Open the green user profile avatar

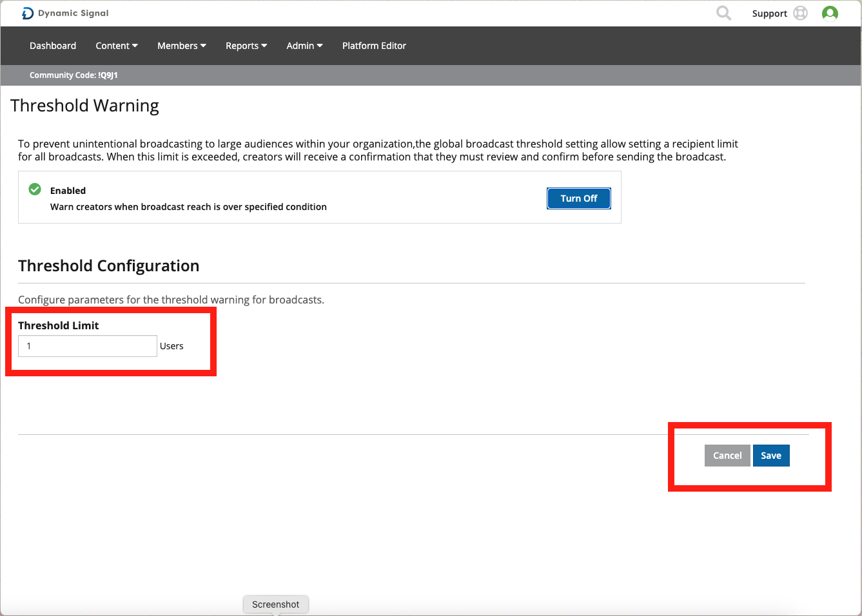[830, 13]
